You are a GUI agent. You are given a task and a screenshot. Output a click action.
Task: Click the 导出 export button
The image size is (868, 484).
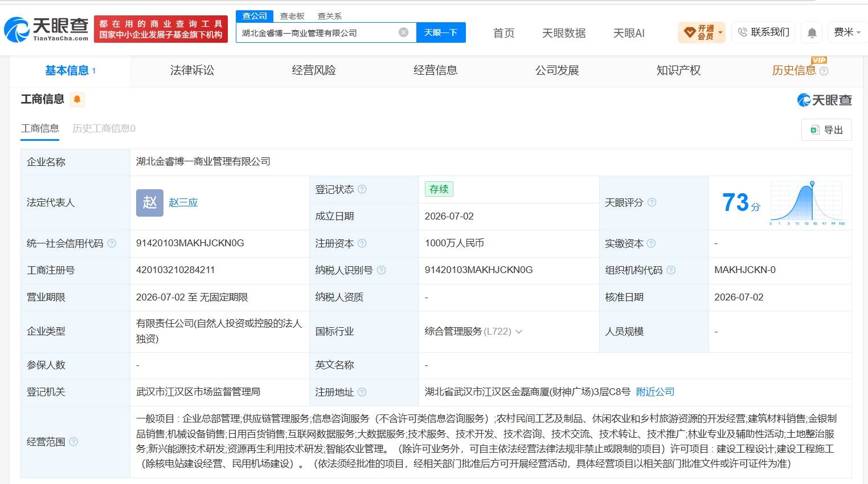[826, 130]
